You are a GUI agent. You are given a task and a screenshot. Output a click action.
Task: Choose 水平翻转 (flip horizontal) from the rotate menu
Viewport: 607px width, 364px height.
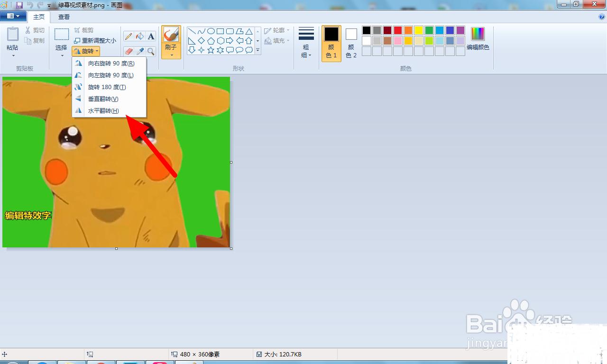point(103,111)
